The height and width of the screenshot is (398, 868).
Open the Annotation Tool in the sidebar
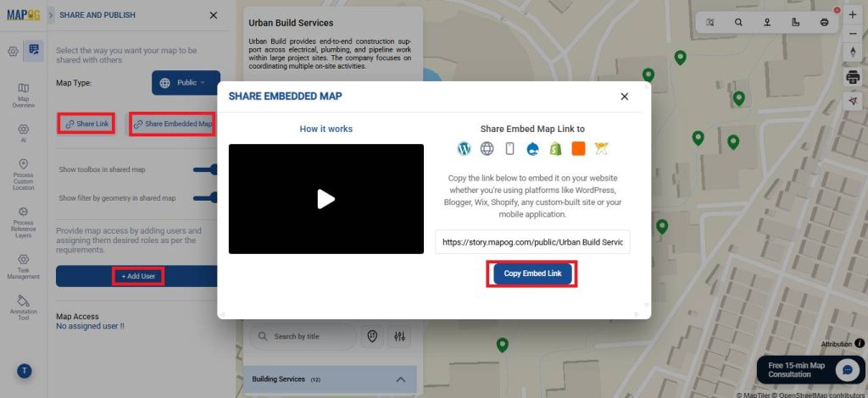click(x=23, y=308)
